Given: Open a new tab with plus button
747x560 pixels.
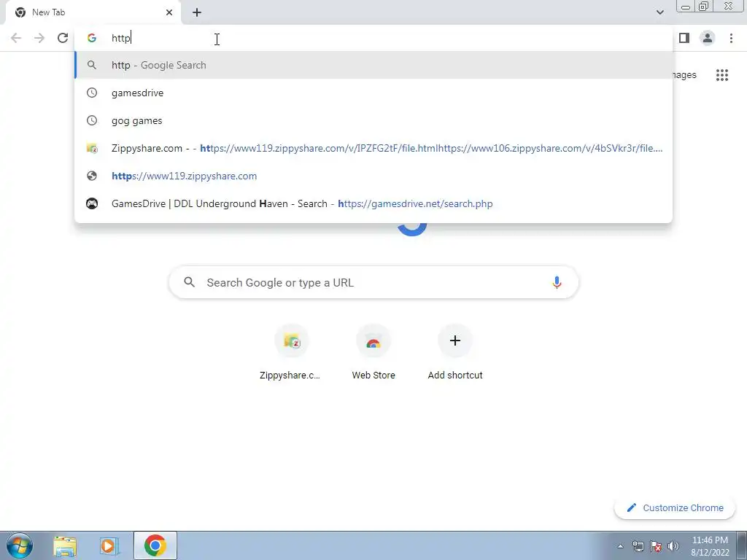Looking at the screenshot, I should point(197,12).
